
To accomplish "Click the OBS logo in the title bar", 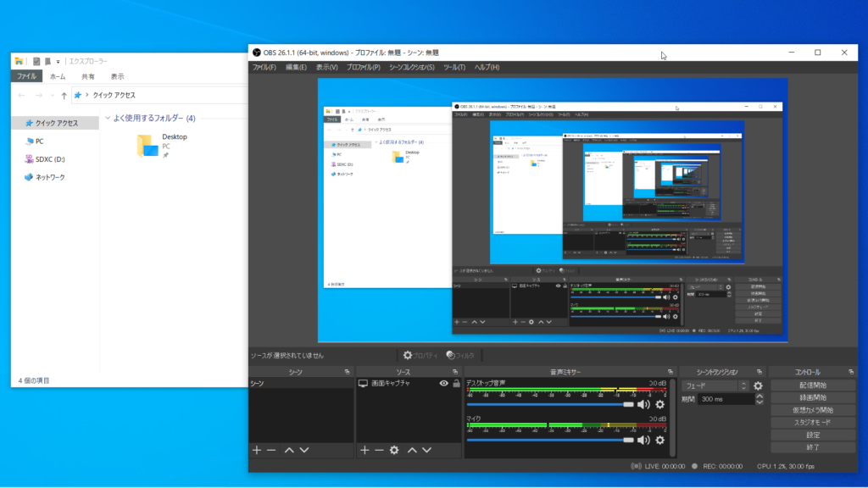I will click(256, 53).
